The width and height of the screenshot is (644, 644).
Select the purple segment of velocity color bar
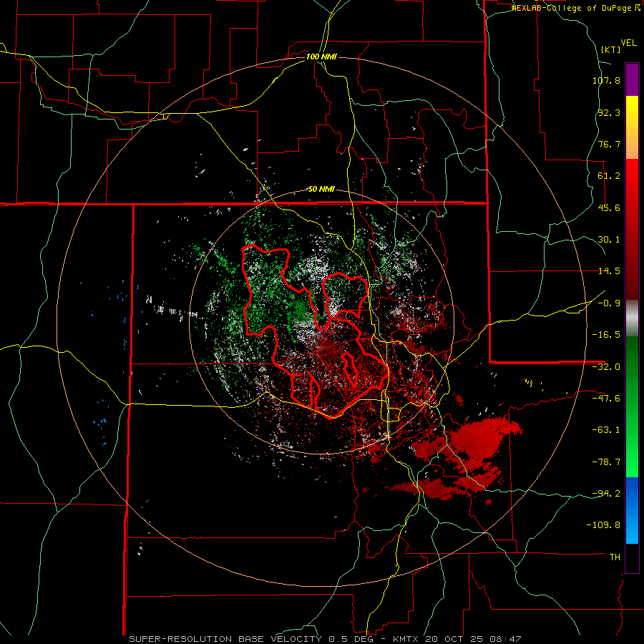[x=632, y=80]
